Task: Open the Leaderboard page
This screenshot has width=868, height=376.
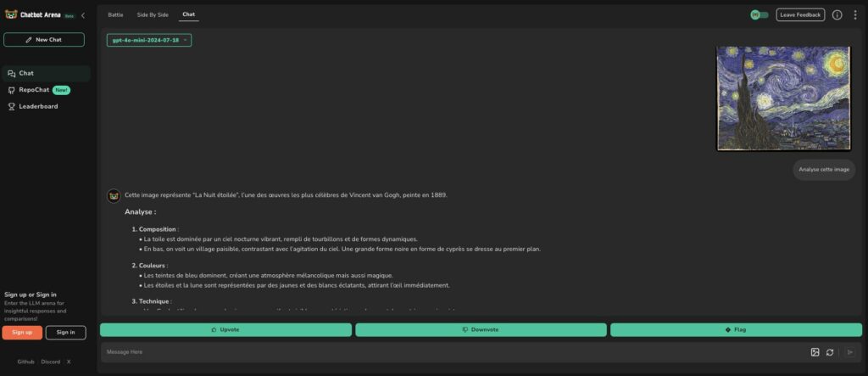Action: click(38, 106)
